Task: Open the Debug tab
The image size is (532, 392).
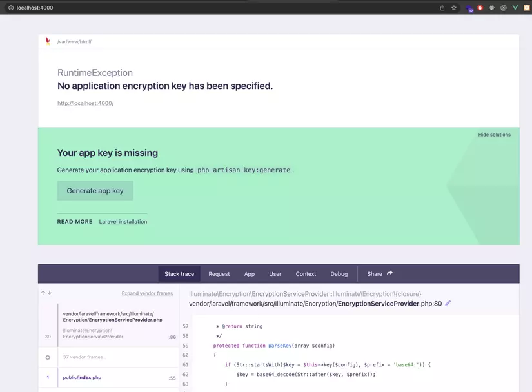Action: 339,273
